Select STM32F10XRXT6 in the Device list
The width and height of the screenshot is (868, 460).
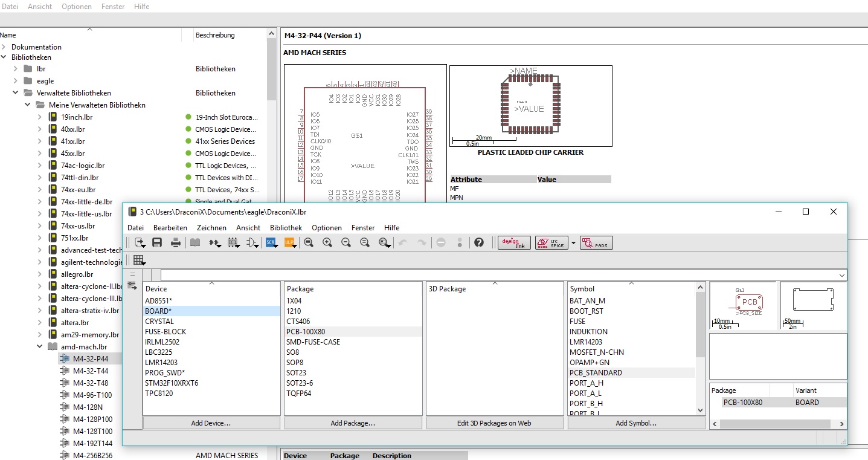coord(172,383)
